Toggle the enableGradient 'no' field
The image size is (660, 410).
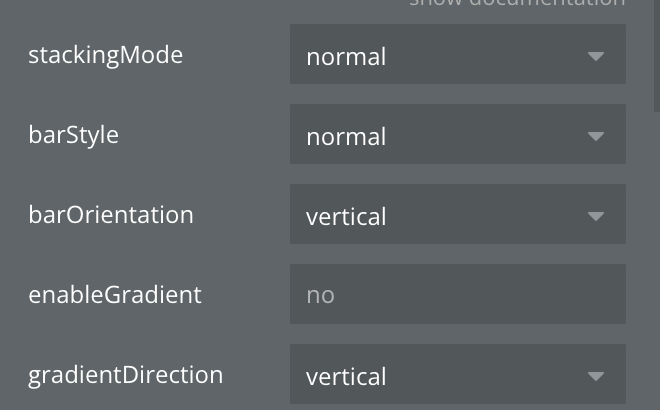(458, 294)
